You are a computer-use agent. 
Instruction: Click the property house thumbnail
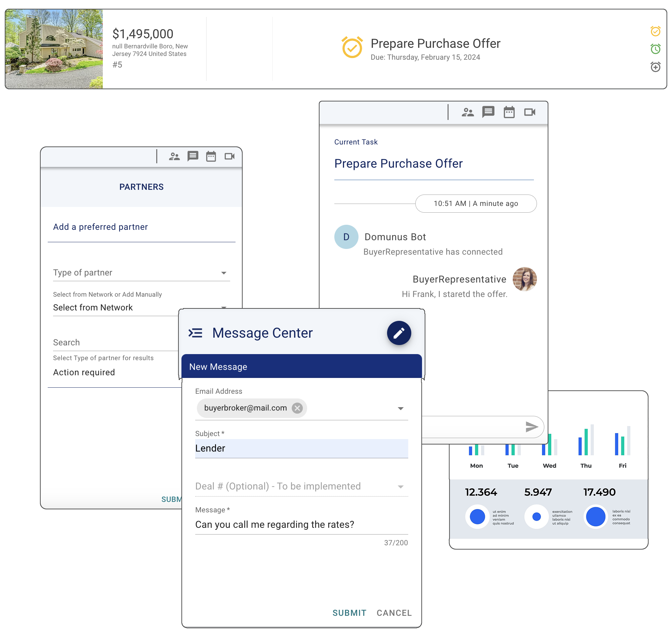54,49
